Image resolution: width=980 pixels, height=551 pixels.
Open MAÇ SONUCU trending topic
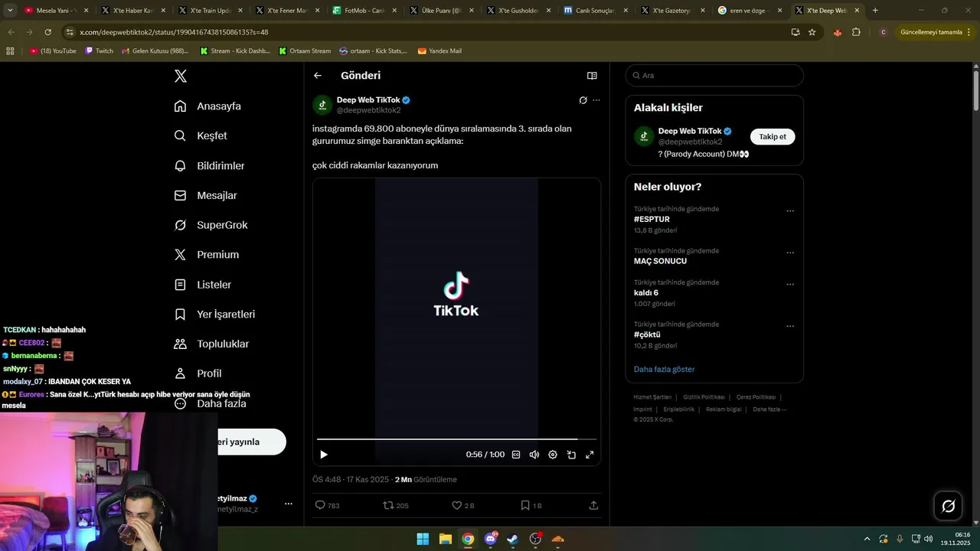click(x=660, y=261)
